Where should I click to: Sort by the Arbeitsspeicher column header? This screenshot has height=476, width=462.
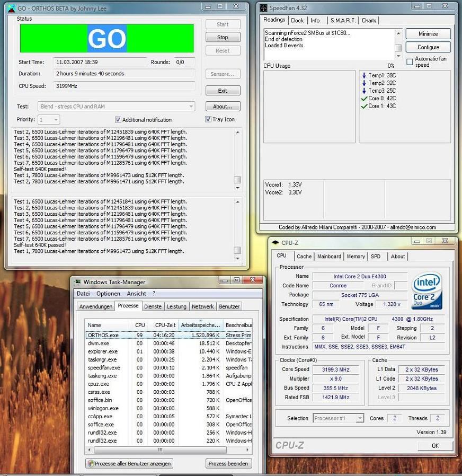click(201, 325)
